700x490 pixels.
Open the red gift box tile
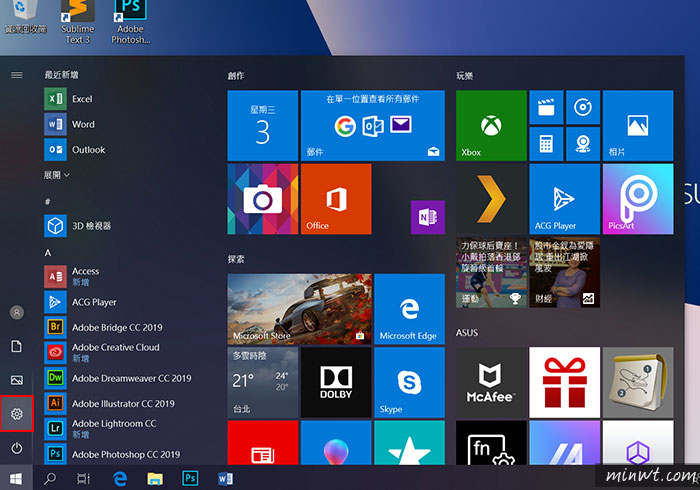pos(565,382)
